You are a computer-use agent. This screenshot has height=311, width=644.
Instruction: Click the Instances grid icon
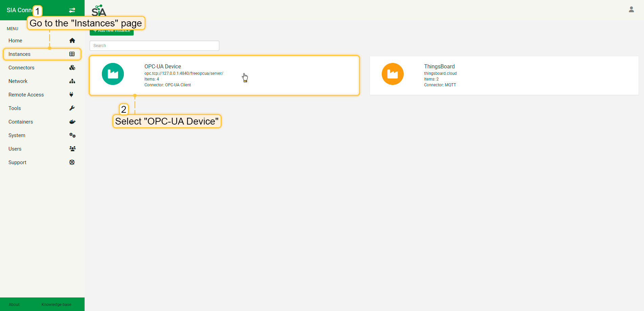pos(72,54)
